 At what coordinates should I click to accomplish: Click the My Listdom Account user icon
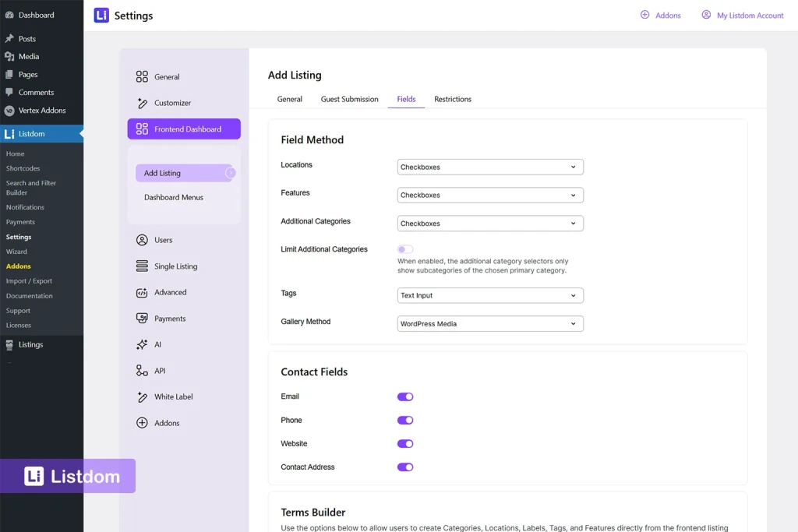[706, 15]
